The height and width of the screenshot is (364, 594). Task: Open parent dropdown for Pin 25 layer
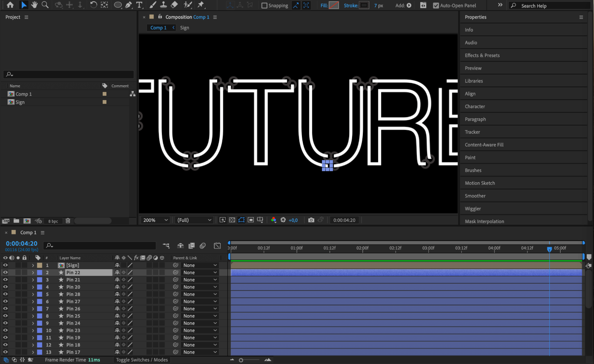tap(200, 316)
